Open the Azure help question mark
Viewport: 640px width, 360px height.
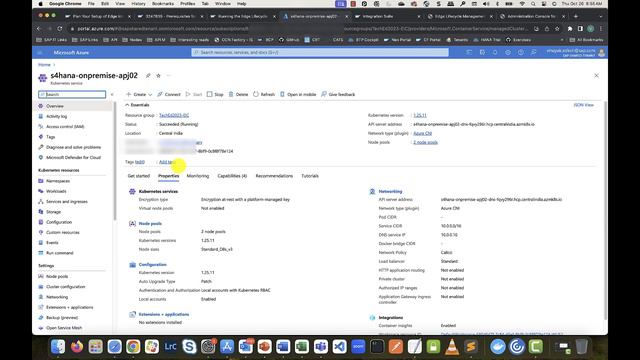click(521, 53)
